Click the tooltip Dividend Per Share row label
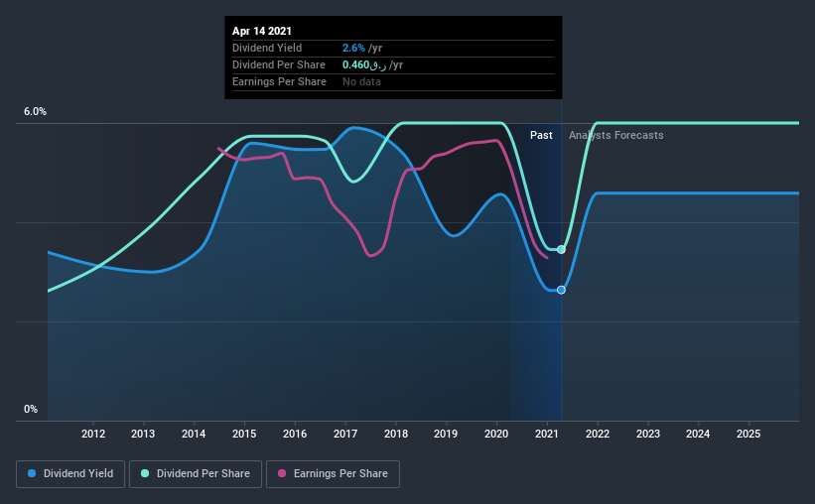The width and height of the screenshot is (815, 504). click(x=279, y=64)
